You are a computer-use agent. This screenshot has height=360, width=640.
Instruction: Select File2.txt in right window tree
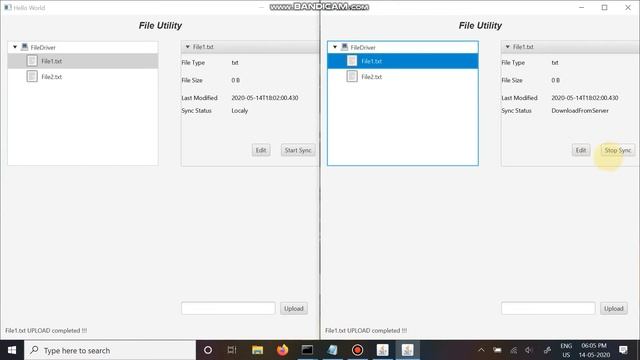403,77
